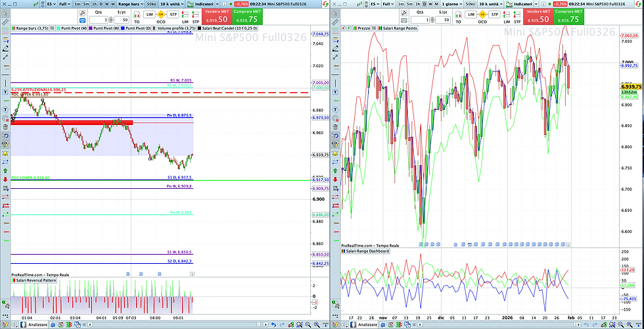Image resolution: width=644 pixels, height=329 pixels.
Task: Toggle the keyboard icon in left order bar
Action: 82,20
